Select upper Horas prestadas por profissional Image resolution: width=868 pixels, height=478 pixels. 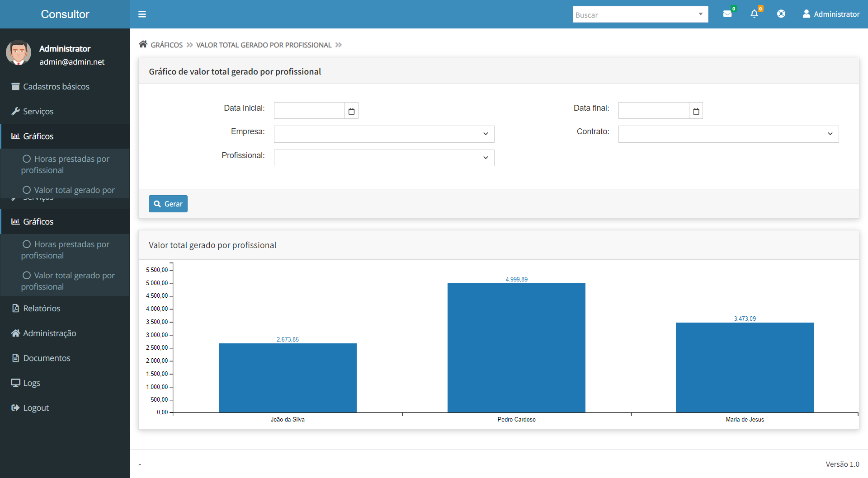click(x=65, y=164)
